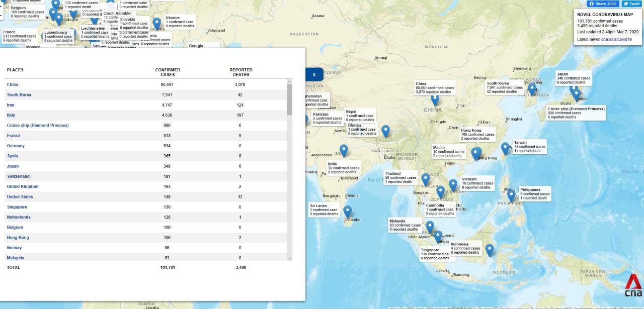Click the China map pin marker

[x=435, y=100]
